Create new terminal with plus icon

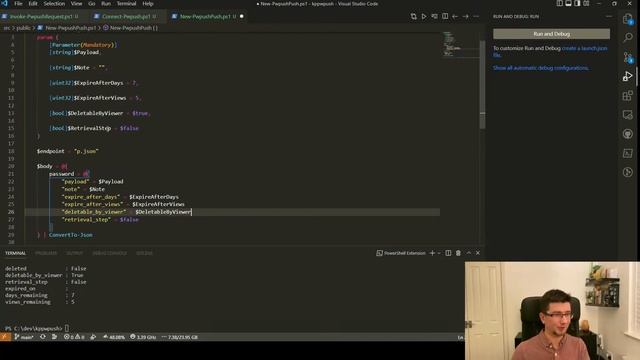(x=432, y=253)
